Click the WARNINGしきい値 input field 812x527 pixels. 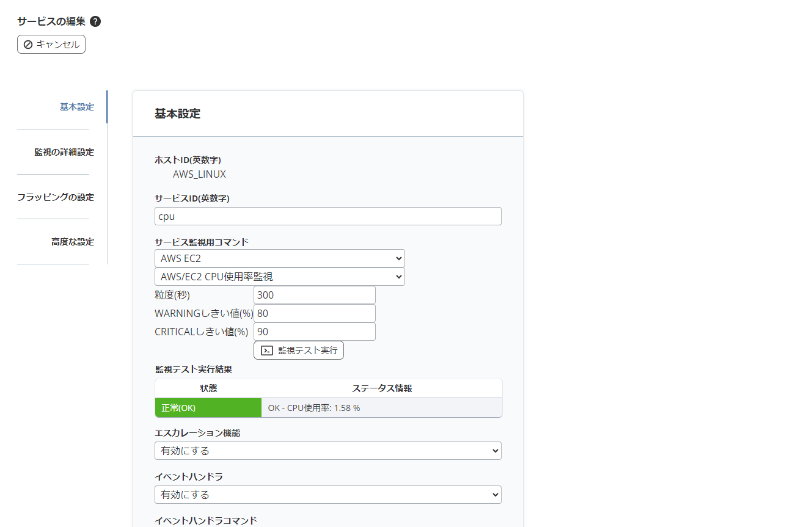(315, 313)
